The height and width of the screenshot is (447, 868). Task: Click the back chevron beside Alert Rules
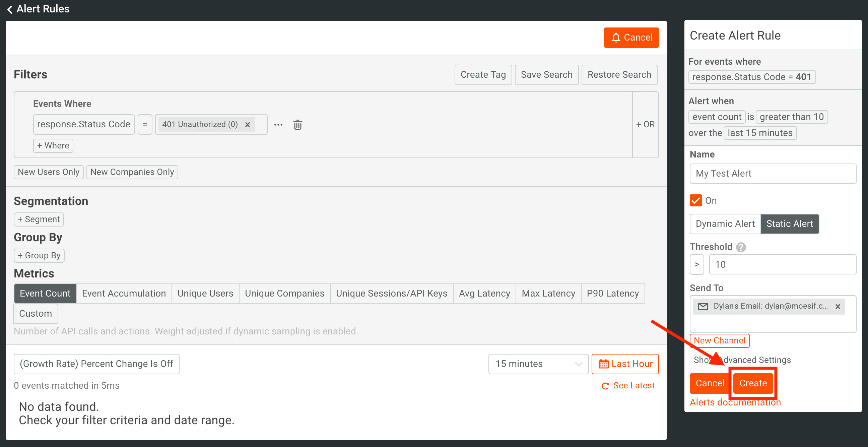(x=10, y=9)
